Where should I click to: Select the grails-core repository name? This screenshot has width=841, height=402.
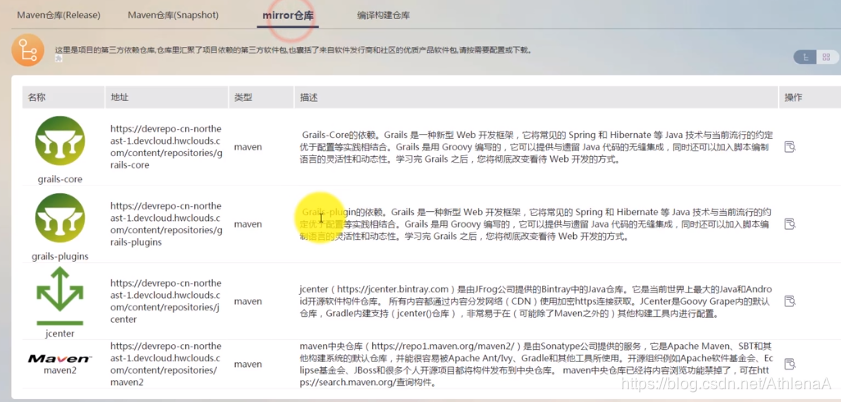[x=60, y=179]
